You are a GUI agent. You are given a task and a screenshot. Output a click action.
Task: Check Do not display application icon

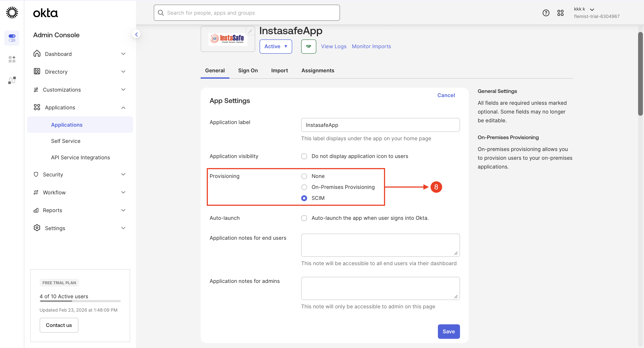(x=304, y=156)
